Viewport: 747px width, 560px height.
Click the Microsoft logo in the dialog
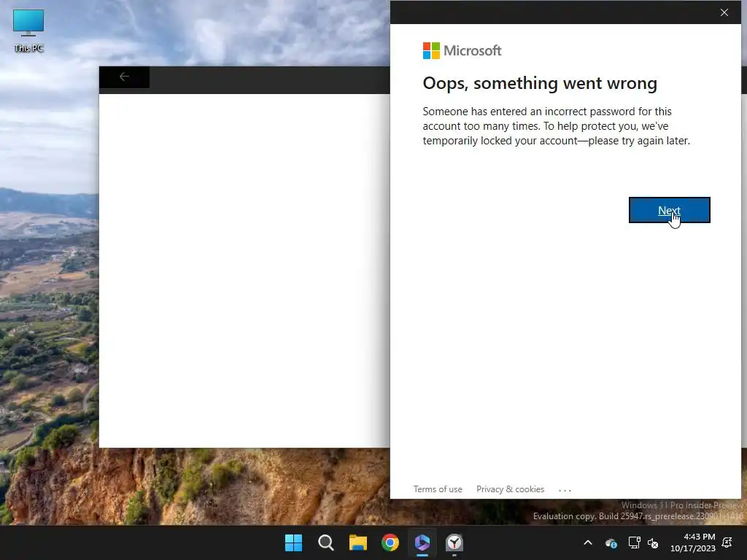(x=462, y=50)
